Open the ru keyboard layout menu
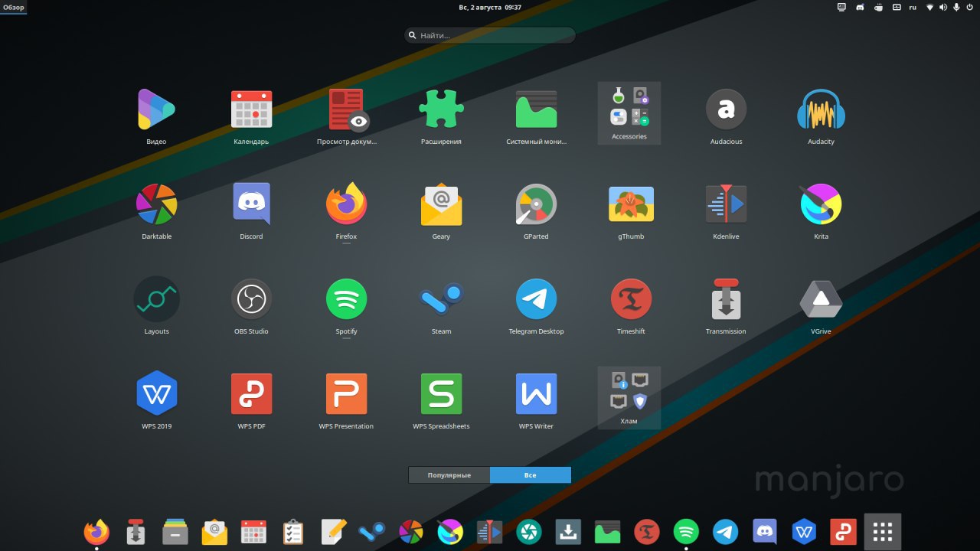This screenshot has width=980, height=551. tap(913, 7)
